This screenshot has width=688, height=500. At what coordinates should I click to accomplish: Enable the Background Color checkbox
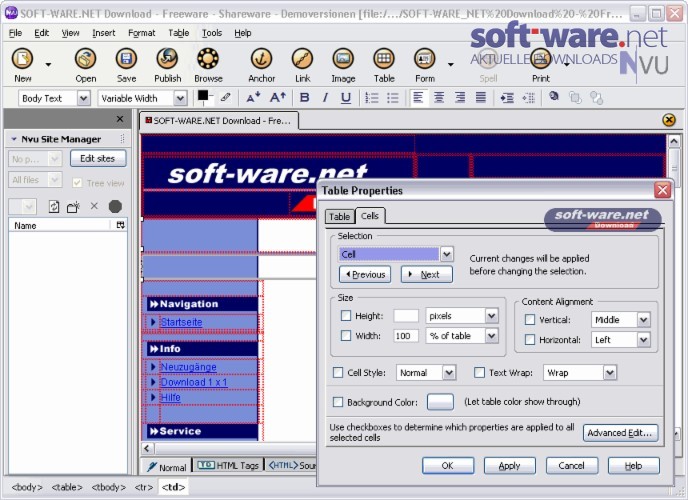coord(338,402)
